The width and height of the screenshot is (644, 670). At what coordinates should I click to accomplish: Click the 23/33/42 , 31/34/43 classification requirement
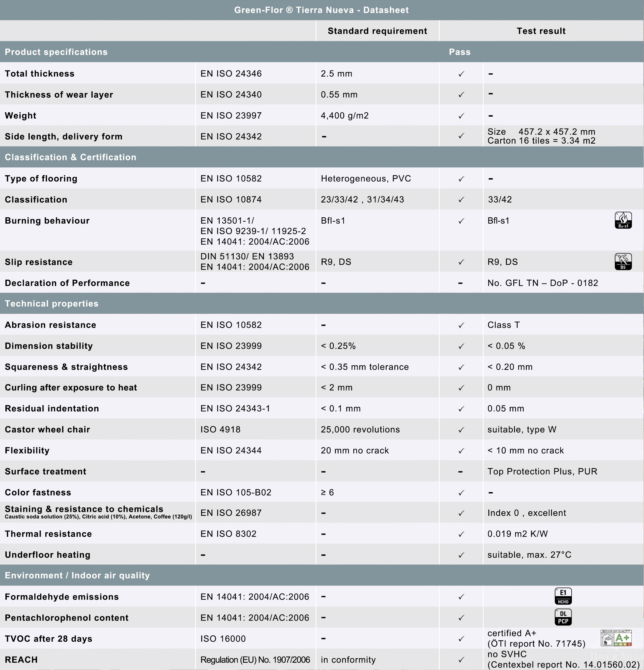tap(363, 200)
